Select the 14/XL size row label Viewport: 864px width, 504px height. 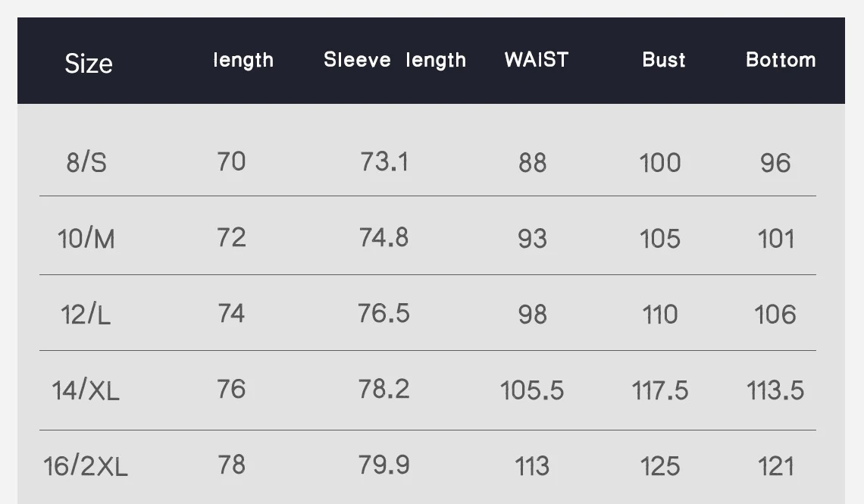(86, 390)
